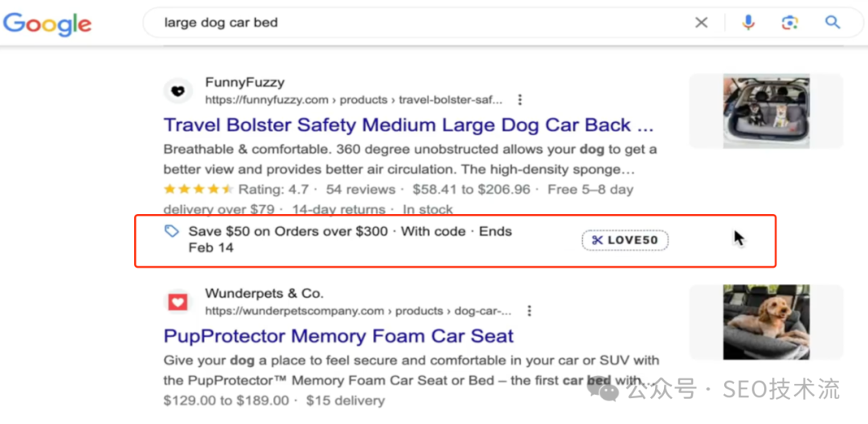Screen dimensions: 868x424
Task: Open more options for FunnyFuzzy result
Action: click(520, 100)
